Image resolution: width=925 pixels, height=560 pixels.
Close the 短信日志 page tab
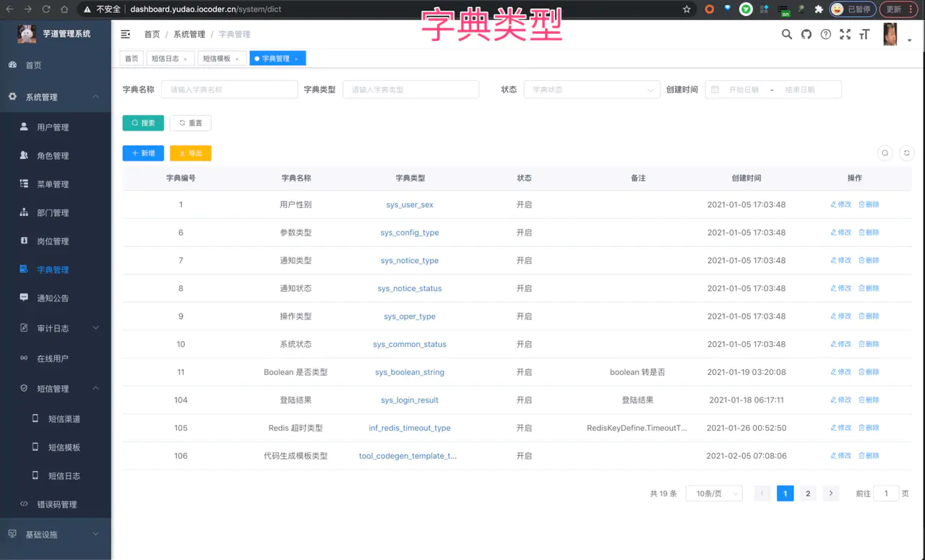click(185, 59)
